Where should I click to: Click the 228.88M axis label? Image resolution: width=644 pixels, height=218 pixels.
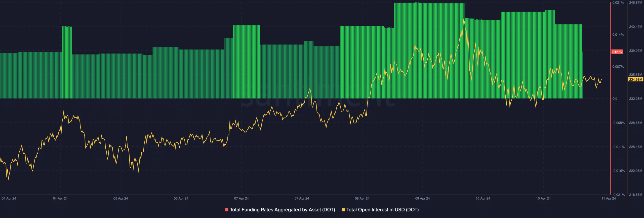point(636,123)
